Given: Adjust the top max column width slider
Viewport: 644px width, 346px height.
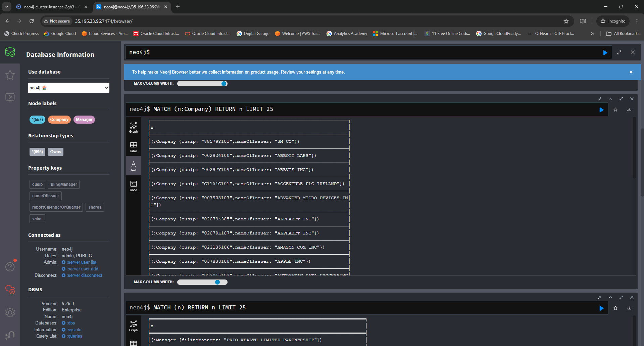Looking at the screenshot, I should [x=202, y=84].
